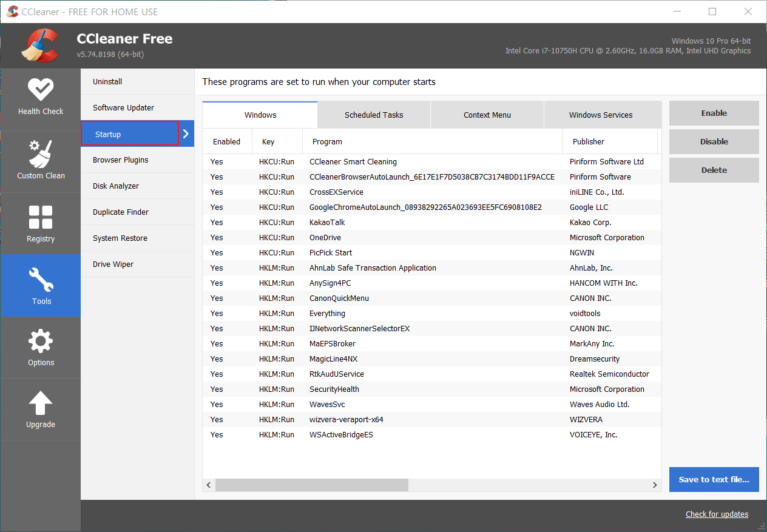Select the CanonQuickMenu entry

pos(432,298)
